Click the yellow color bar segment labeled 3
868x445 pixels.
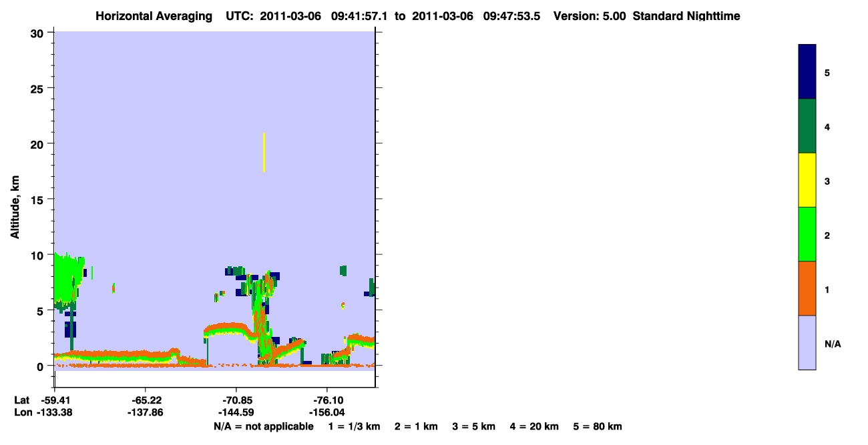pyautogui.click(x=807, y=180)
